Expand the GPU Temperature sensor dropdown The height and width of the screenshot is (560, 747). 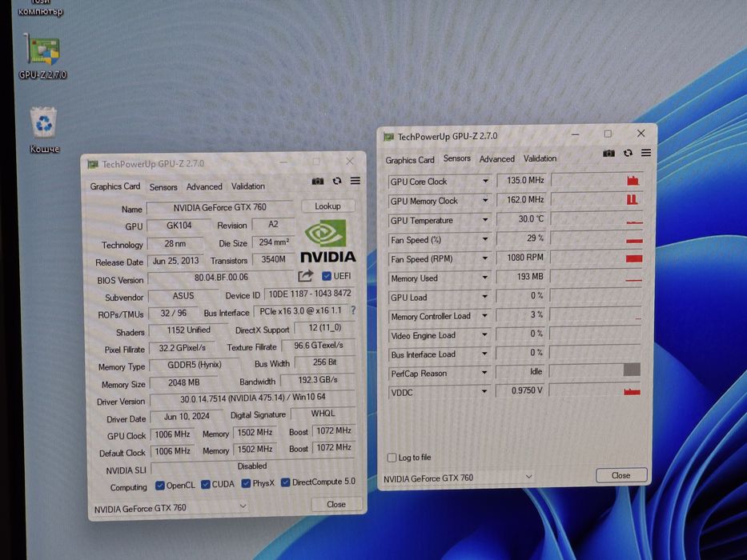click(485, 219)
